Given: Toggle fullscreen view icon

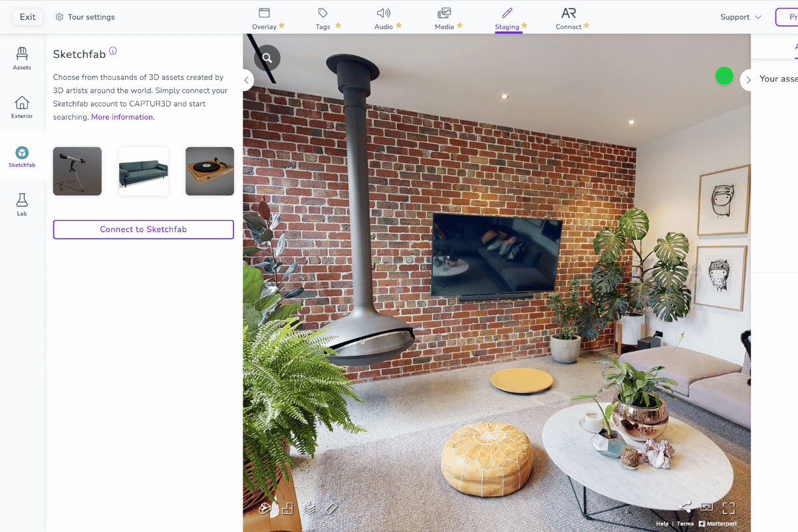Looking at the screenshot, I should click(729, 508).
